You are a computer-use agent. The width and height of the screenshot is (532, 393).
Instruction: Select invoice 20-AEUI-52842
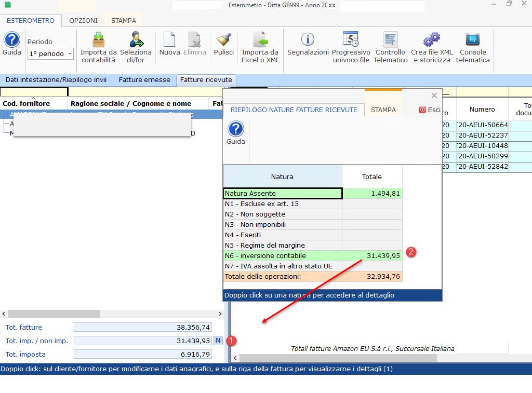(x=482, y=167)
